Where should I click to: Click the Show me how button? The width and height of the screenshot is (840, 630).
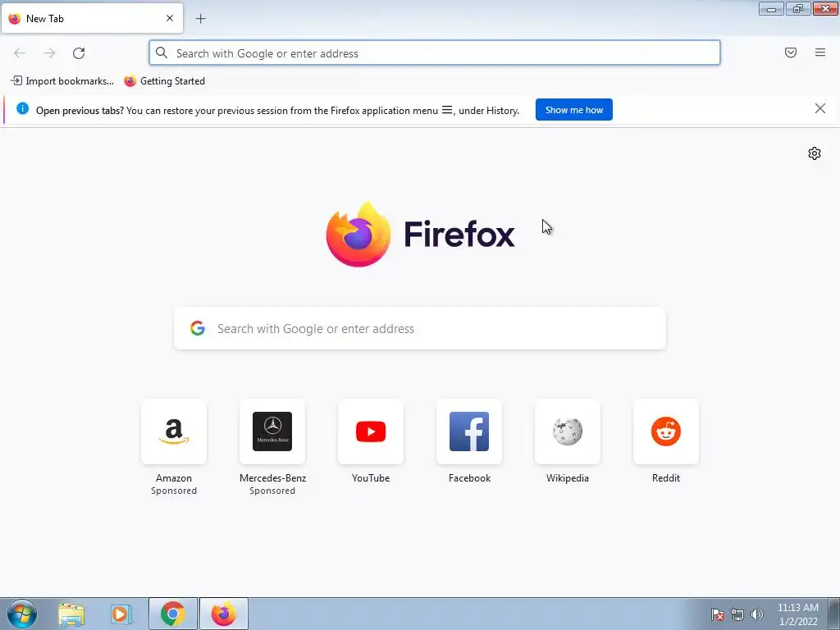[x=573, y=110]
